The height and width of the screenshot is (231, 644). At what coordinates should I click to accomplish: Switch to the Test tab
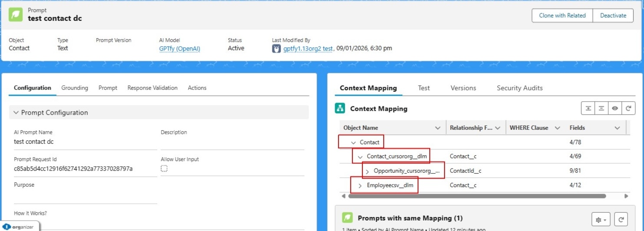coord(424,88)
